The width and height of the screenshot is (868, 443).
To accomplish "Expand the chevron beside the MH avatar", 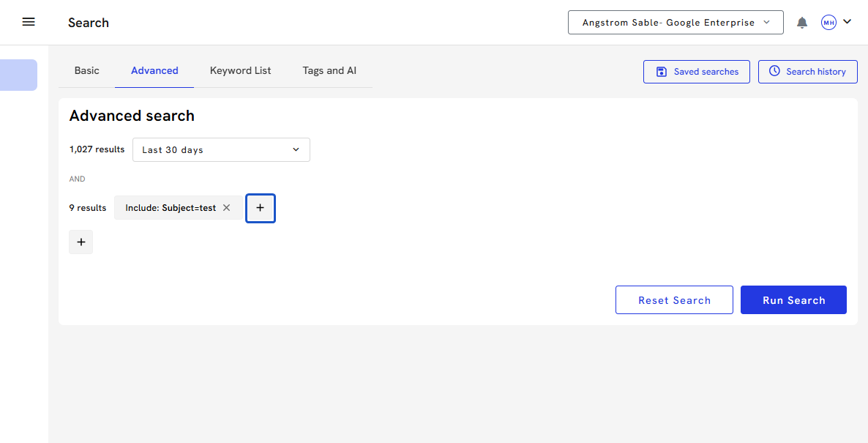I will pyautogui.click(x=848, y=22).
